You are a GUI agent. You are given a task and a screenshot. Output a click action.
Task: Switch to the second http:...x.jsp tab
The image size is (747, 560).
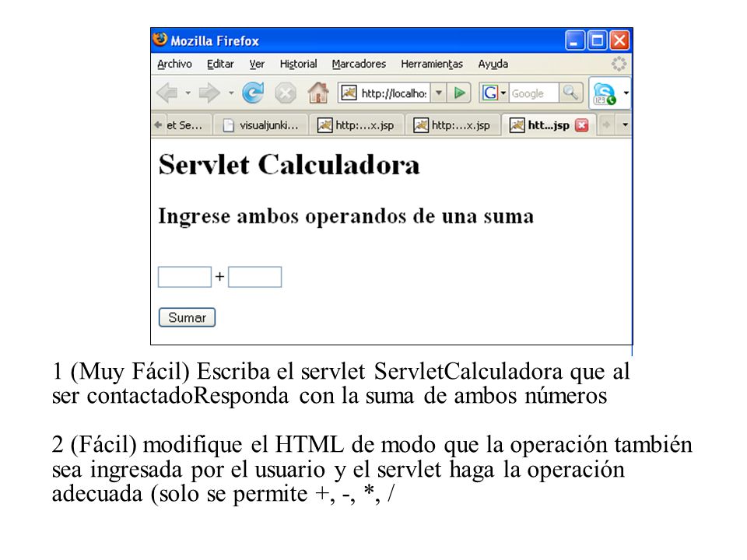pos(453,125)
